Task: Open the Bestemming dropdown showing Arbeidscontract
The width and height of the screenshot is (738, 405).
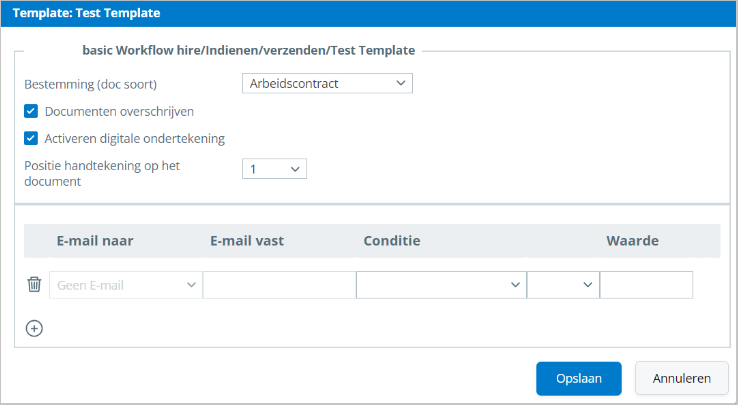Action: click(327, 84)
